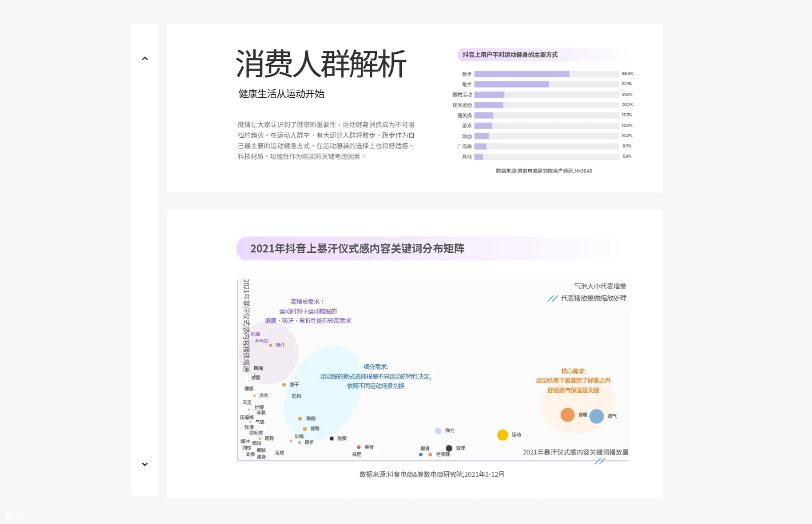812x524 pixels.
Task: Click the 66.3% value
Action: pyautogui.click(x=627, y=74)
